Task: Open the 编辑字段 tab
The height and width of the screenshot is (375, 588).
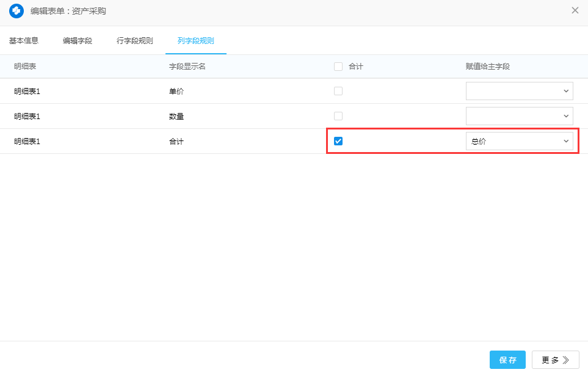Action: (x=78, y=41)
